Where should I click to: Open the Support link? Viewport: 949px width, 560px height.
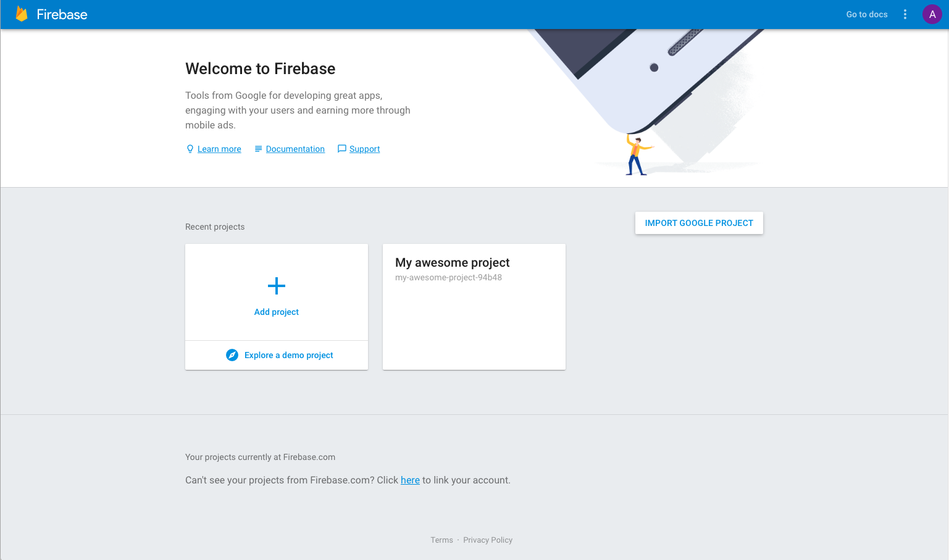click(x=364, y=149)
